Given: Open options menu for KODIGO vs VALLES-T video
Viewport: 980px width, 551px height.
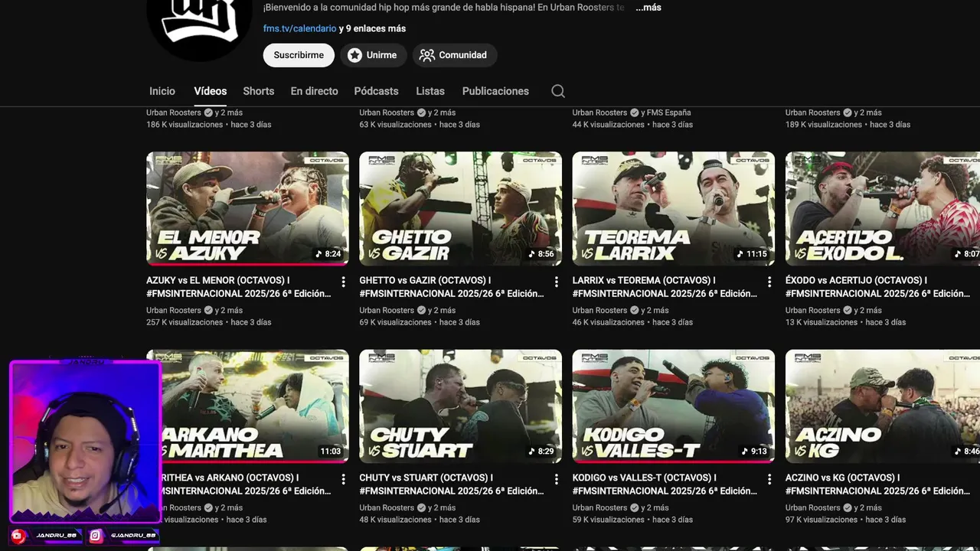Looking at the screenshot, I should pos(769,480).
